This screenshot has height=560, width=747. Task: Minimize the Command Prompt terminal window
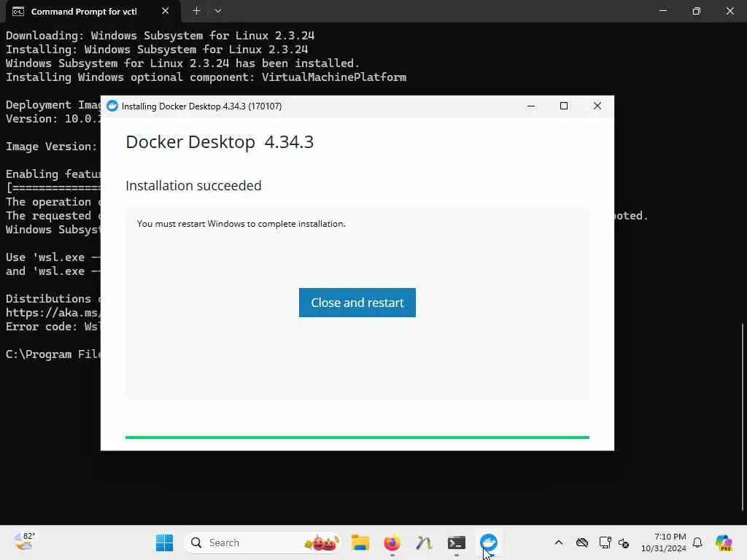[662, 11]
